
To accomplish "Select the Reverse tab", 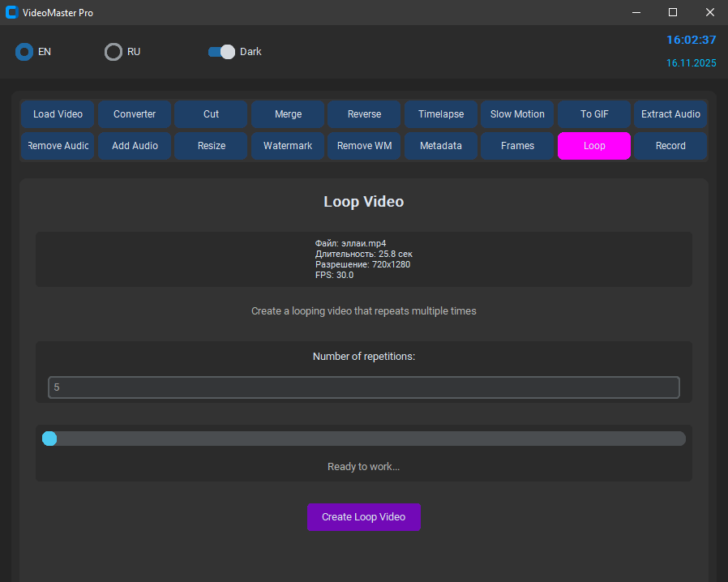I will click(x=364, y=114).
